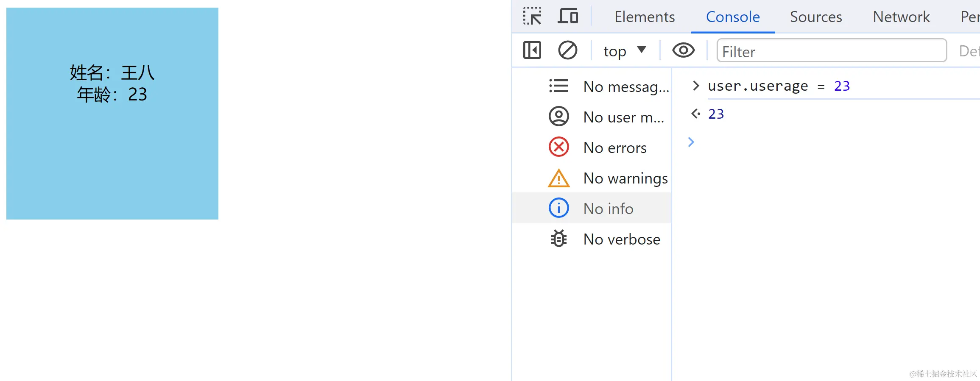Open the Sources tab
The width and height of the screenshot is (980, 381).
tap(816, 17)
